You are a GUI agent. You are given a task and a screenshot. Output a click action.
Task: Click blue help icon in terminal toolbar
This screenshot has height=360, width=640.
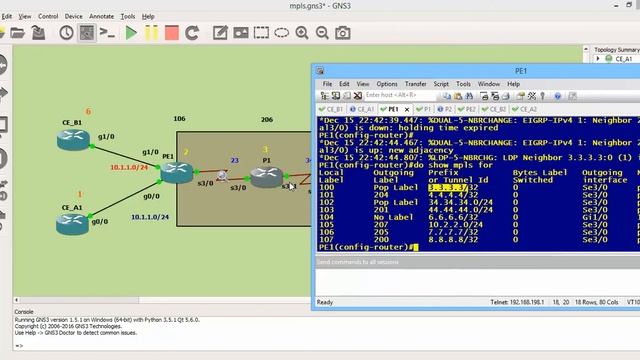[558, 96]
